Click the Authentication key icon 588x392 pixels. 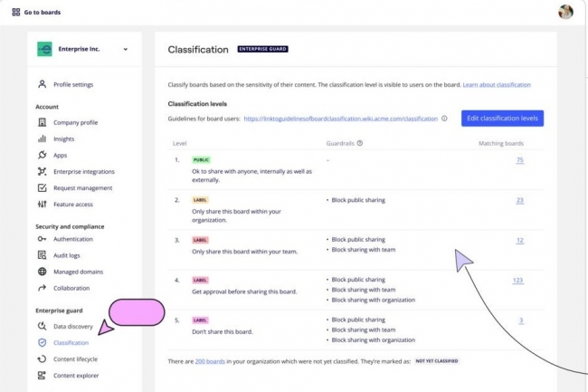(43, 239)
